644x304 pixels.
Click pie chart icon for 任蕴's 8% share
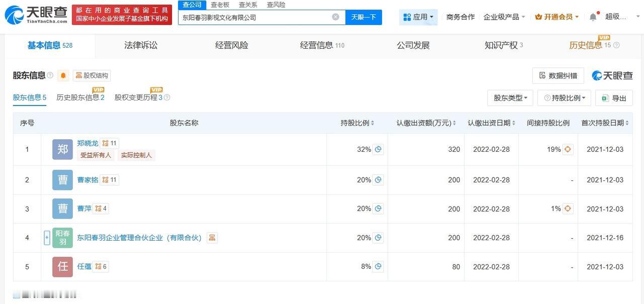tap(378, 266)
